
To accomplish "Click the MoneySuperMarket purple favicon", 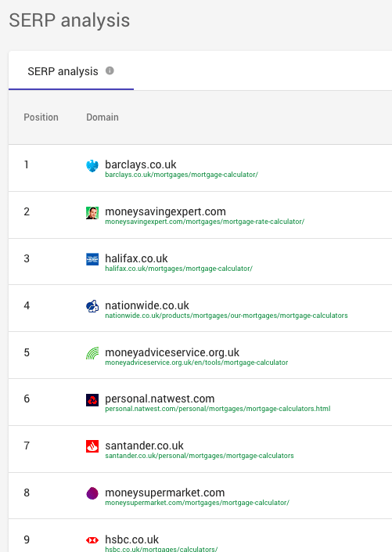I will tap(92, 493).
